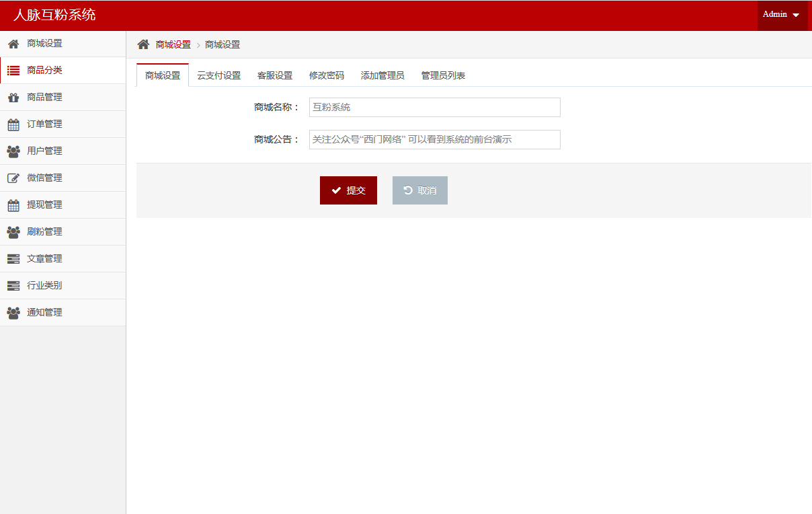Click the list icon for 商品分类
Image resolution: width=812 pixels, height=514 pixels.
click(x=13, y=71)
